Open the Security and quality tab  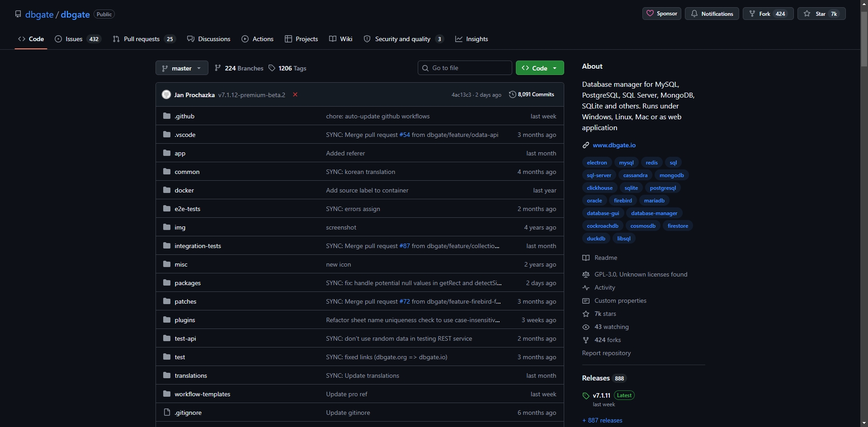404,39
